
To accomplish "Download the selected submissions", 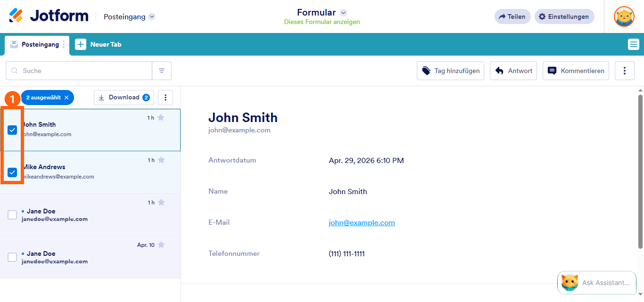I will [124, 98].
